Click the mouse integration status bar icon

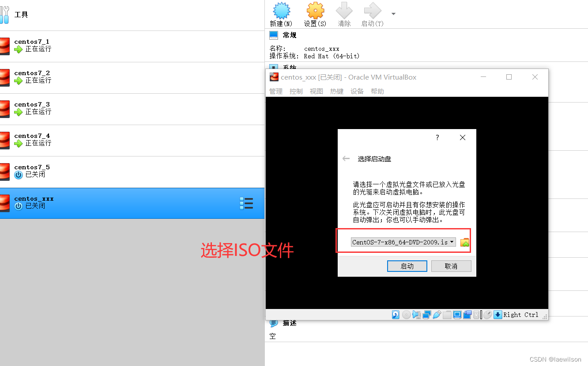488,315
